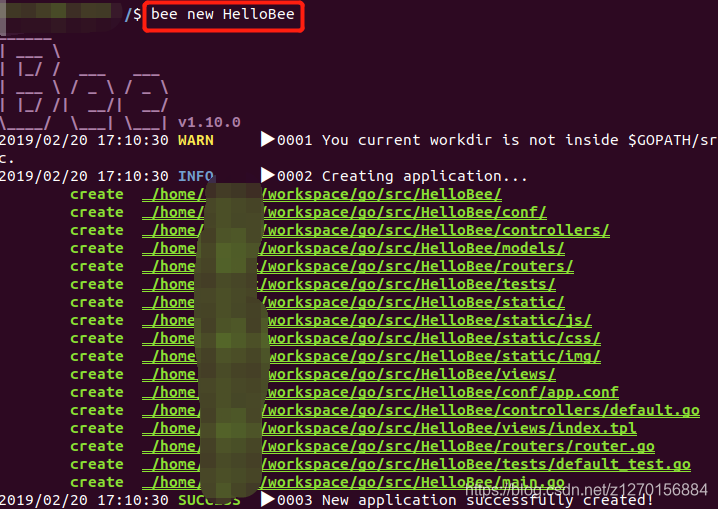718x509 pixels.
Task: Open the HelloBee/views/ directory path
Action: tap(348, 374)
